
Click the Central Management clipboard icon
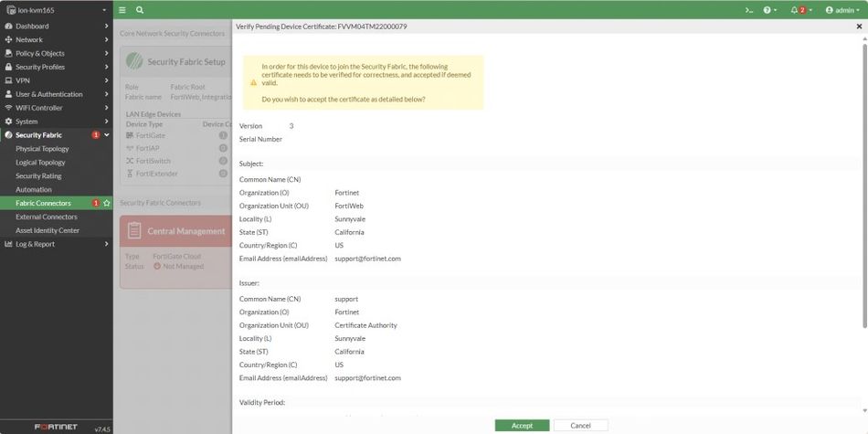[x=134, y=231]
